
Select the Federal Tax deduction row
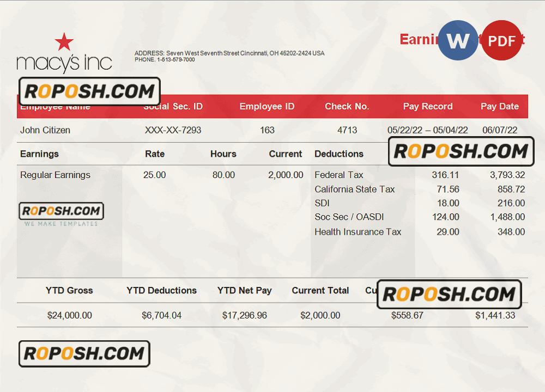click(x=339, y=175)
